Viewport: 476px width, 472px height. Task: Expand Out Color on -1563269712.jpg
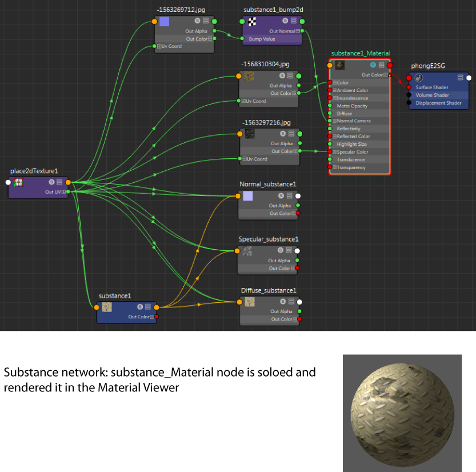click(x=210, y=39)
